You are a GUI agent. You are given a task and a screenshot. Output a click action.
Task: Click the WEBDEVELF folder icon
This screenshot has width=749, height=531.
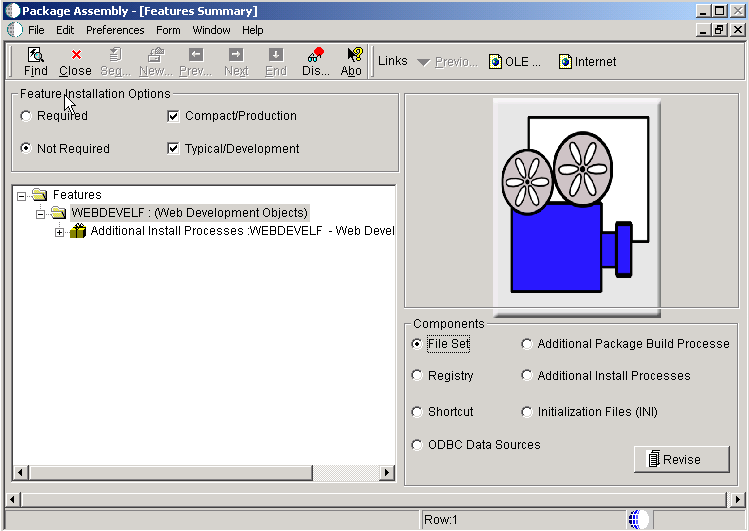(x=58, y=212)
